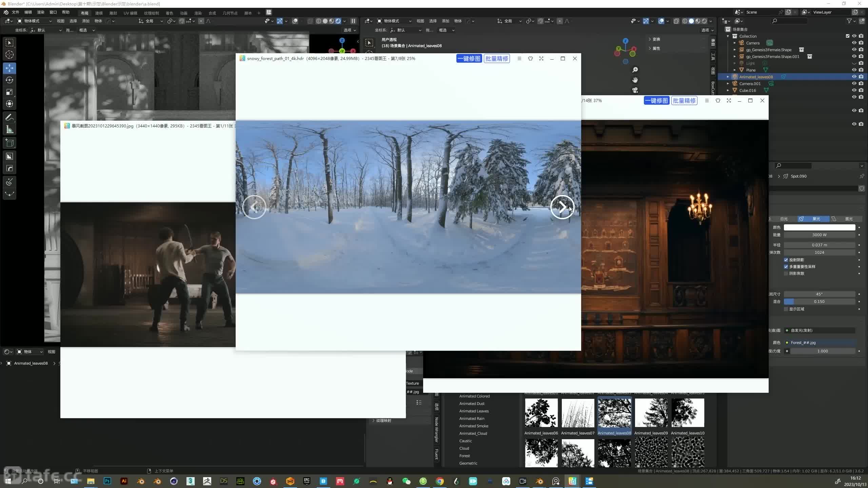
Task: Open File Explorer from the taskbar
Action: [91, 481]
